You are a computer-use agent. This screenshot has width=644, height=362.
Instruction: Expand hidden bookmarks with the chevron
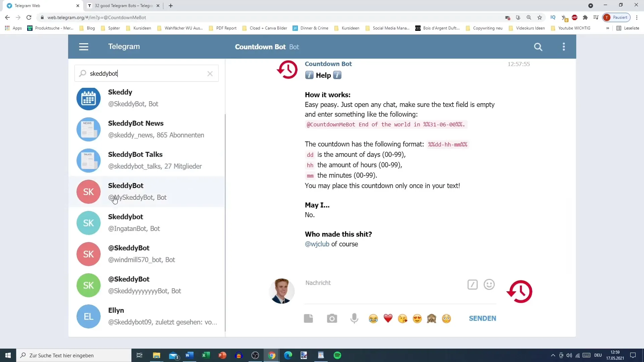point(607,28)
